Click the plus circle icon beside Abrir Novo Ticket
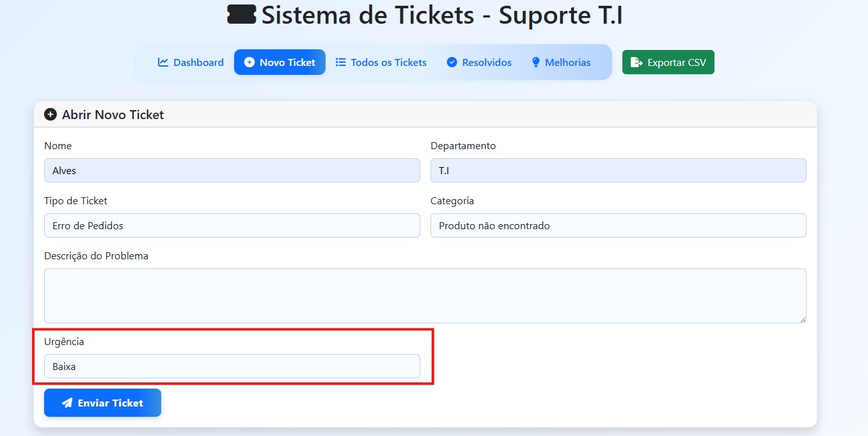 coord(50,114)
